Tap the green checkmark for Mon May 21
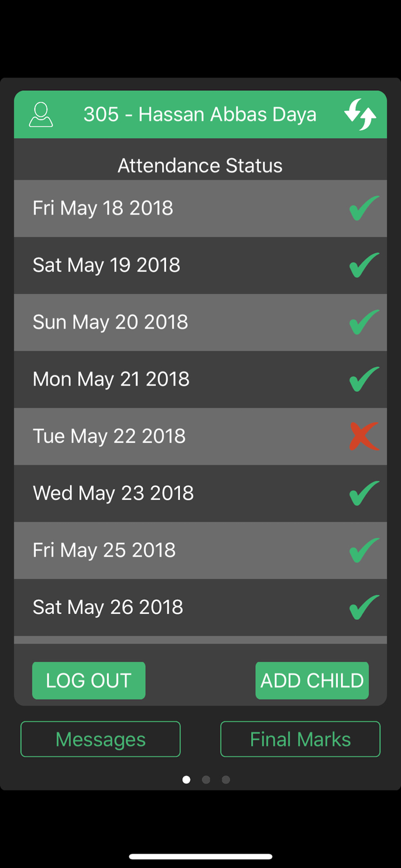 pos(364,379)
